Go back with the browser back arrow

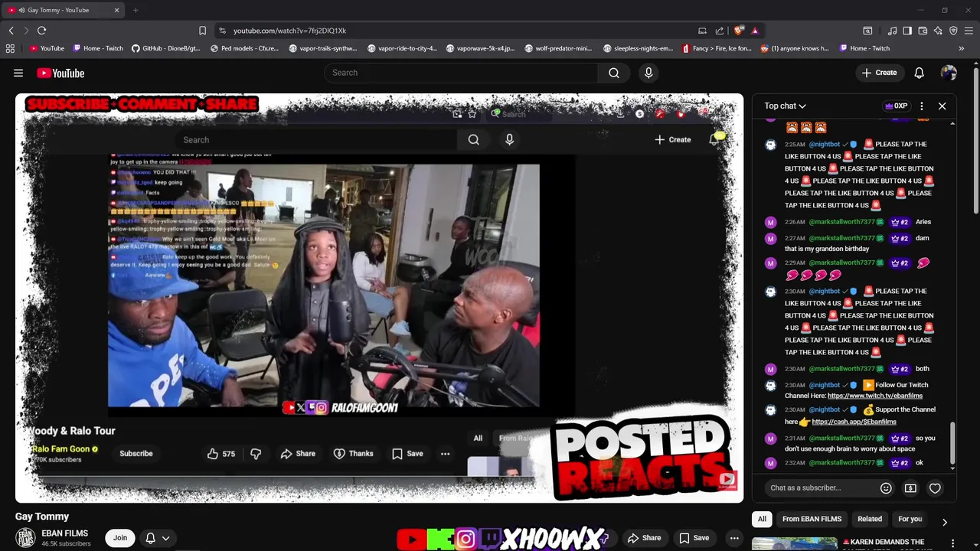click(11, 31)
